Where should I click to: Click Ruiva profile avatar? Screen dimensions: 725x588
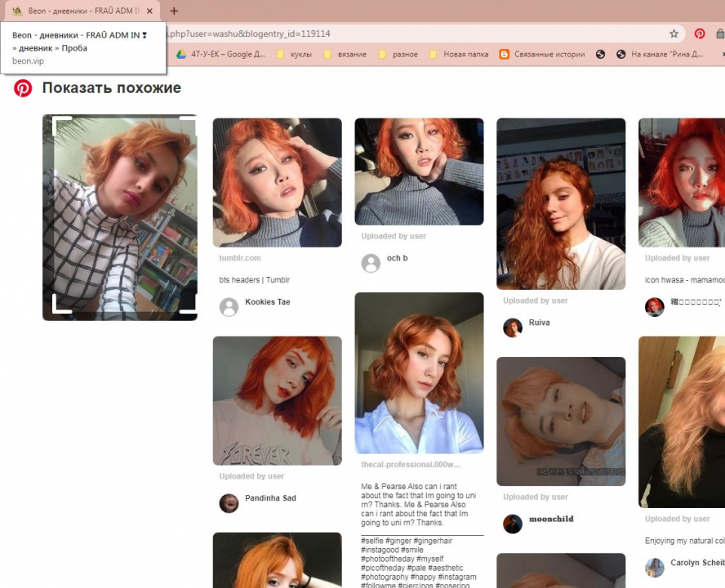tap(513, 327)
